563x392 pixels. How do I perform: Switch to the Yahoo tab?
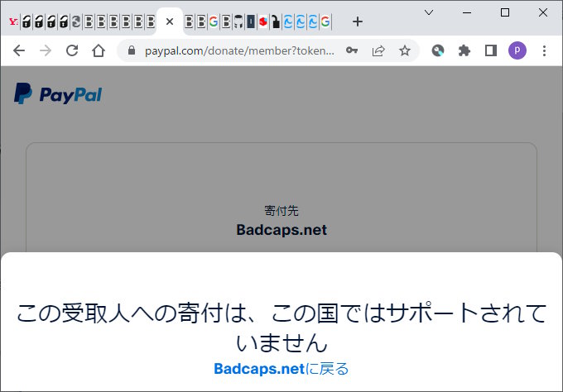[13, 22]
